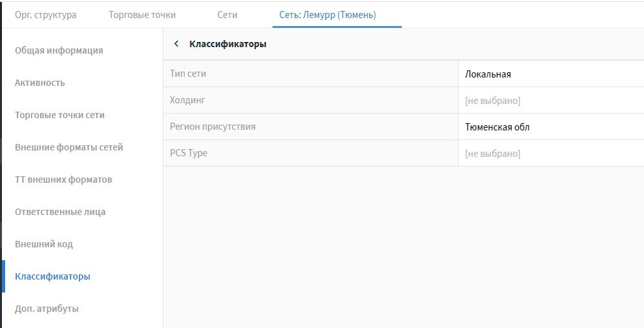Navigate to ТТ внешних форматов
This screenshot has width=644, height=328.
[63, 179]
